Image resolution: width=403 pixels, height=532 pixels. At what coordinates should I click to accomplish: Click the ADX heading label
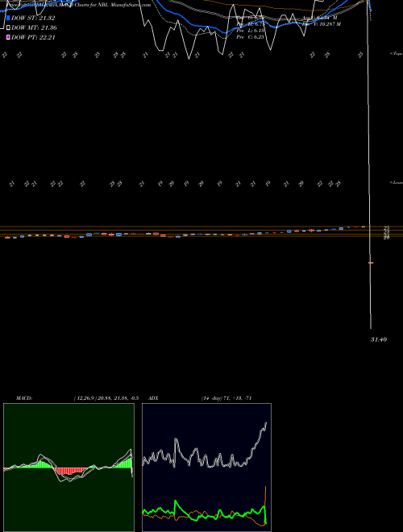(x=154, y=398)
